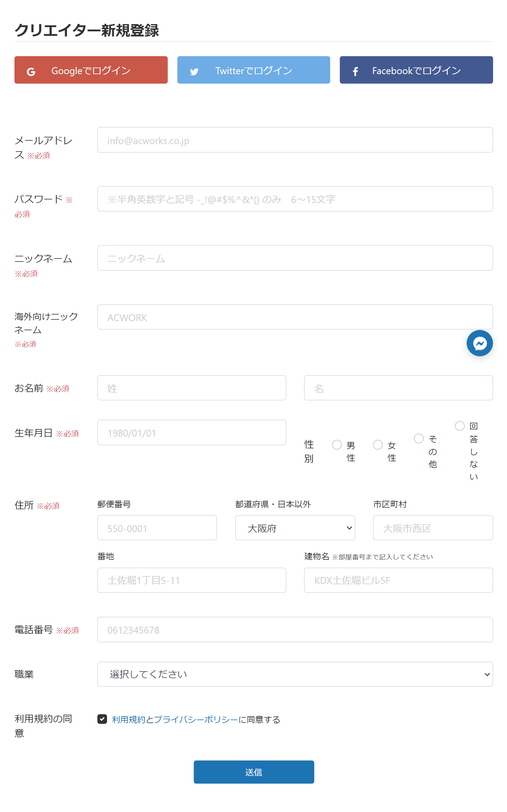Click the 郵便番号 postal code field
Image resolution: width=507 pixels, height=812 pixels.
click(157, 528)
